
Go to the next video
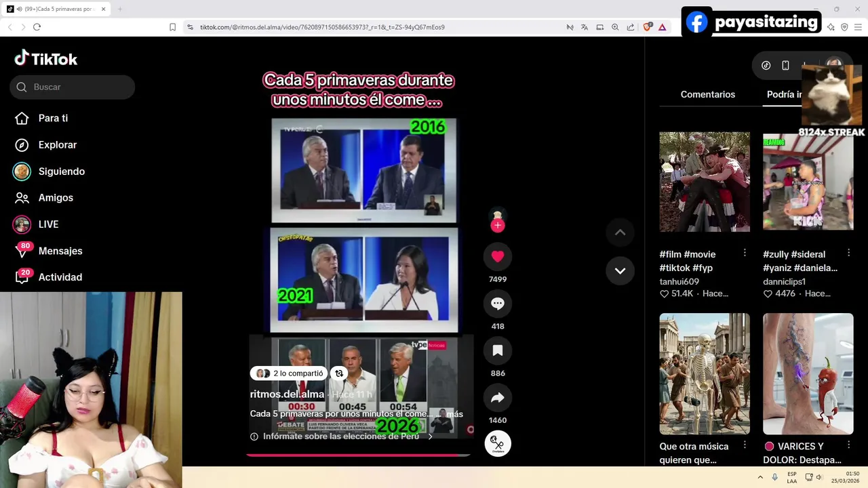coord(620,270)
